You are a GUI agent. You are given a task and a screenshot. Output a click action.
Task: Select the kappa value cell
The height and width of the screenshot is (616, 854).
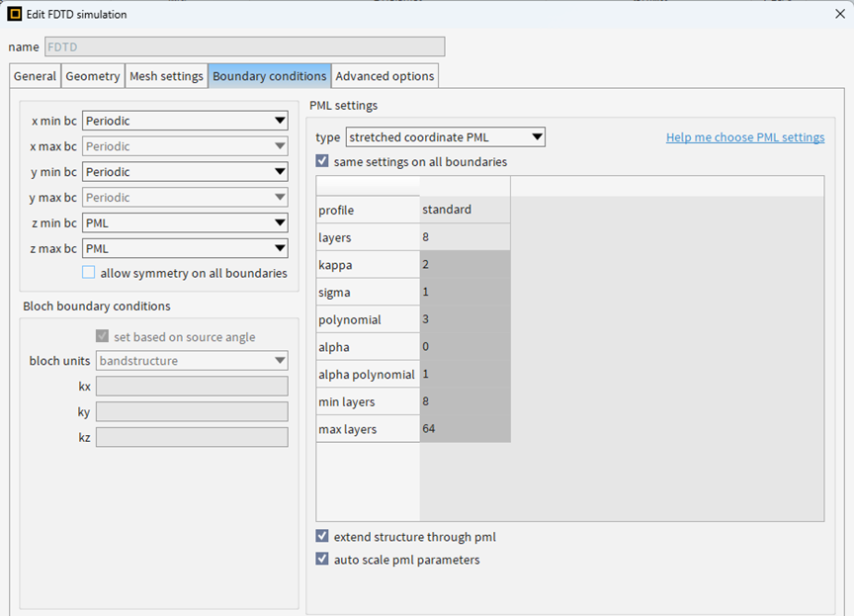[x=466, y=265]
